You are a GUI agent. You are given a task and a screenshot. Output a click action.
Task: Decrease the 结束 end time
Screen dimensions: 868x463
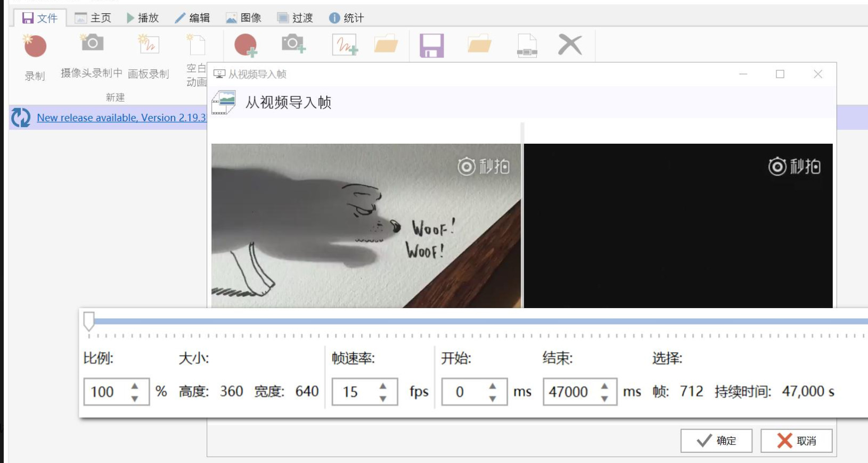tap(604, 399)
